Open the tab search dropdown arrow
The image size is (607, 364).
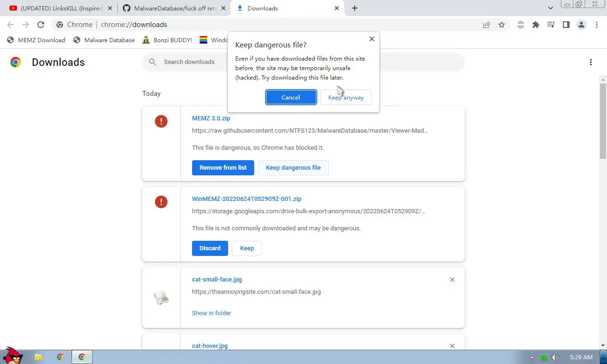[x=551, y=8]
